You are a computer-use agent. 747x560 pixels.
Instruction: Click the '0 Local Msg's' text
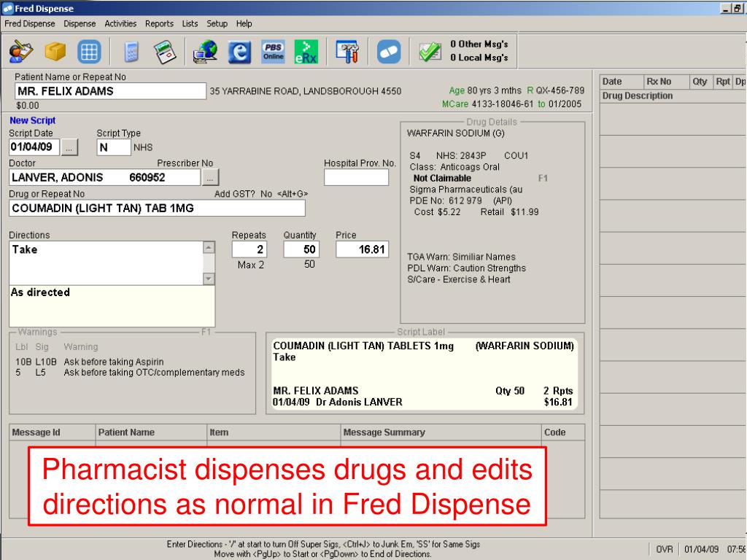[479, 57]
